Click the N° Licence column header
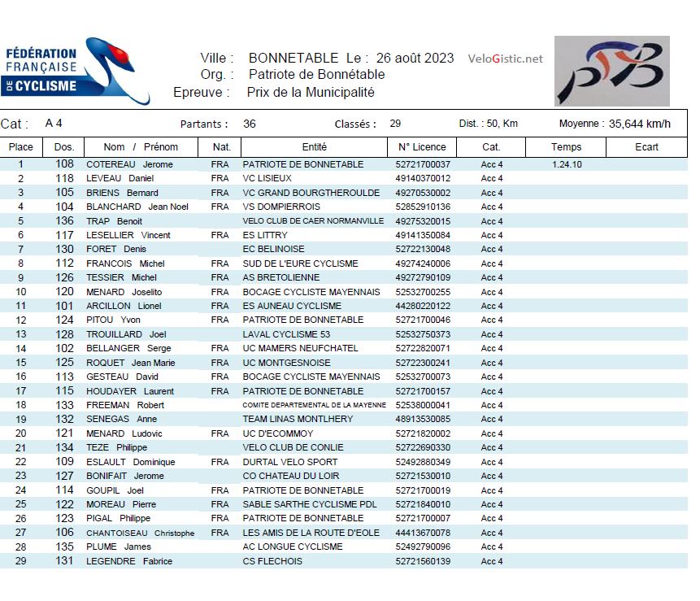Image resolution: width=700 pixels, height=601 pixels. click(422, 147)
